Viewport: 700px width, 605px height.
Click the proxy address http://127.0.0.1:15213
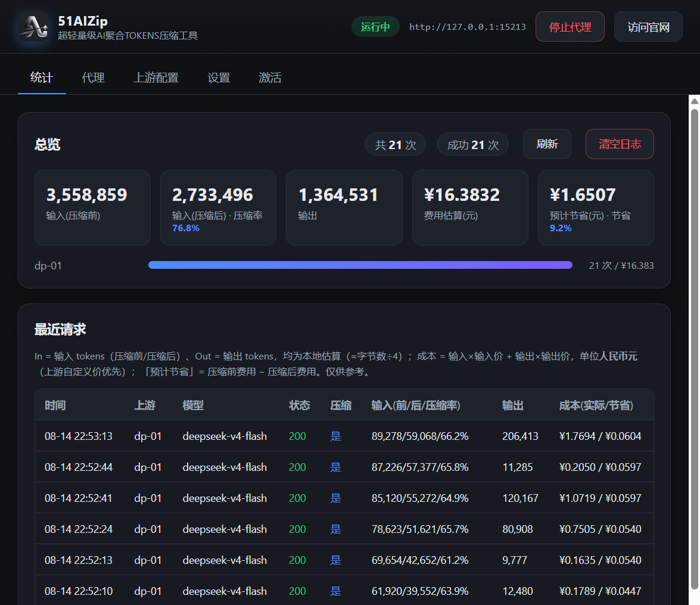click(468, 27)
